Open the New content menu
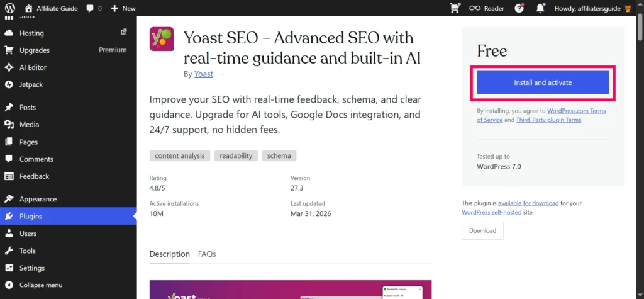The width and height of the screenshot is (644, 299). pyautogui.click(x=123, y=8)
